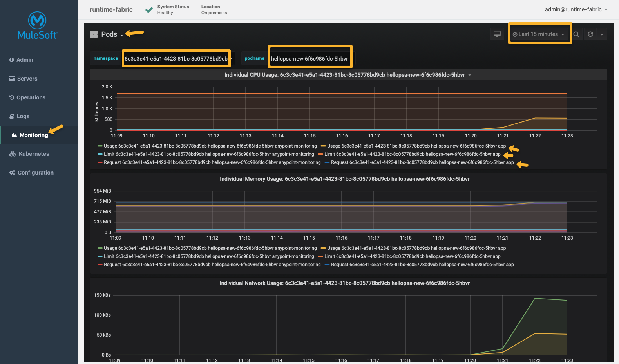Click the refresh dashboard icon
Screen dimensions: 619x364
click(x=590, y=34)
